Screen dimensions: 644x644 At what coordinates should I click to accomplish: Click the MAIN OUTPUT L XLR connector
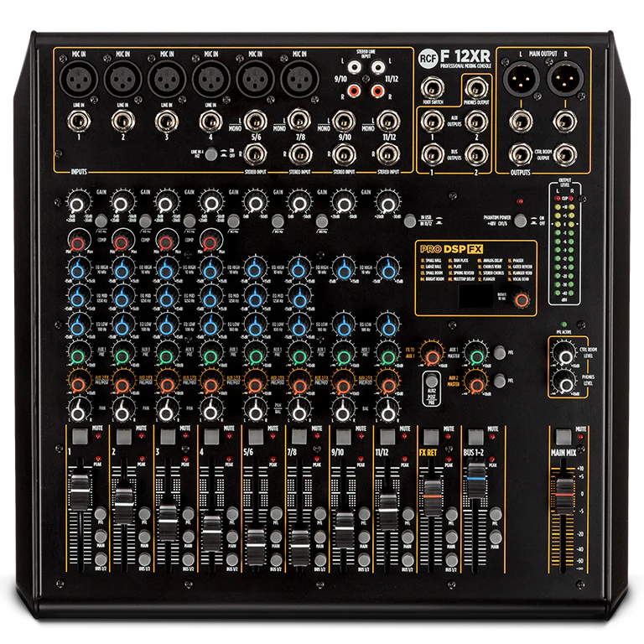(521, 79)
